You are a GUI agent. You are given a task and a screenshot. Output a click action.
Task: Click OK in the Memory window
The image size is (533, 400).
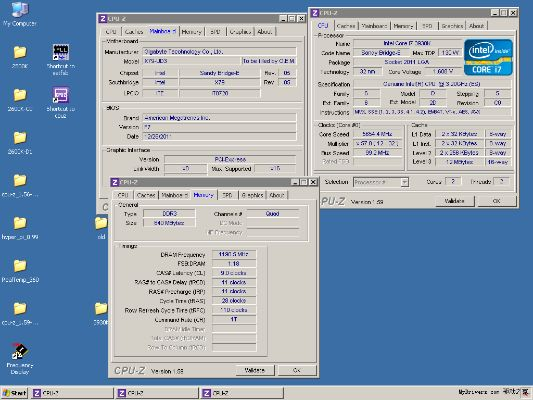tap(297, 370)
